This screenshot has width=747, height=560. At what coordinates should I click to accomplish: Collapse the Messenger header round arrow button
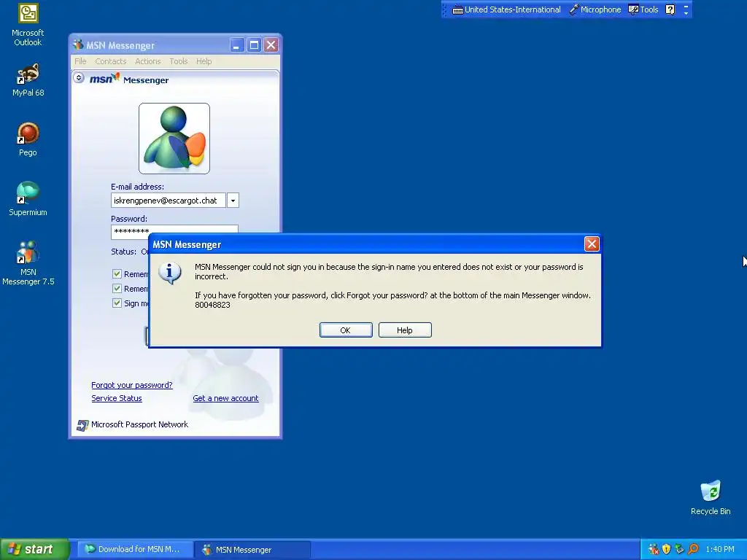click(79, 77)
